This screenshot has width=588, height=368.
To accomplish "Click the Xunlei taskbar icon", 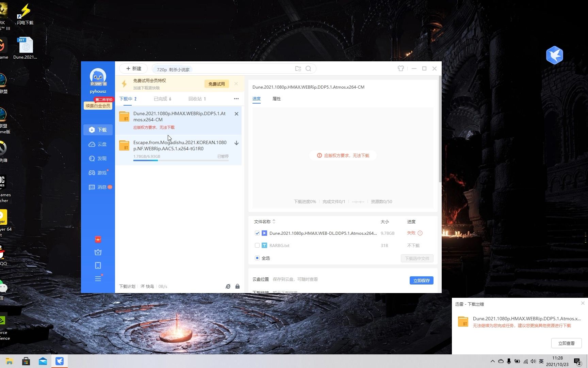I will coord(60,361).
